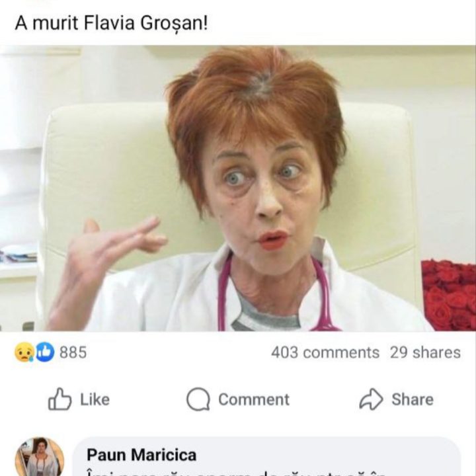
Task: Open the 403 comments link
Action: click(x=325, y=353)
